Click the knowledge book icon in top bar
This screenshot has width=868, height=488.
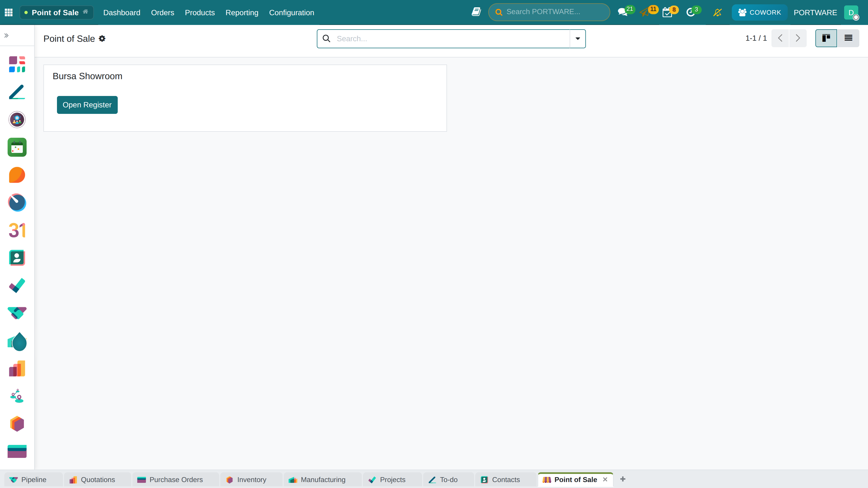[476, 12]
